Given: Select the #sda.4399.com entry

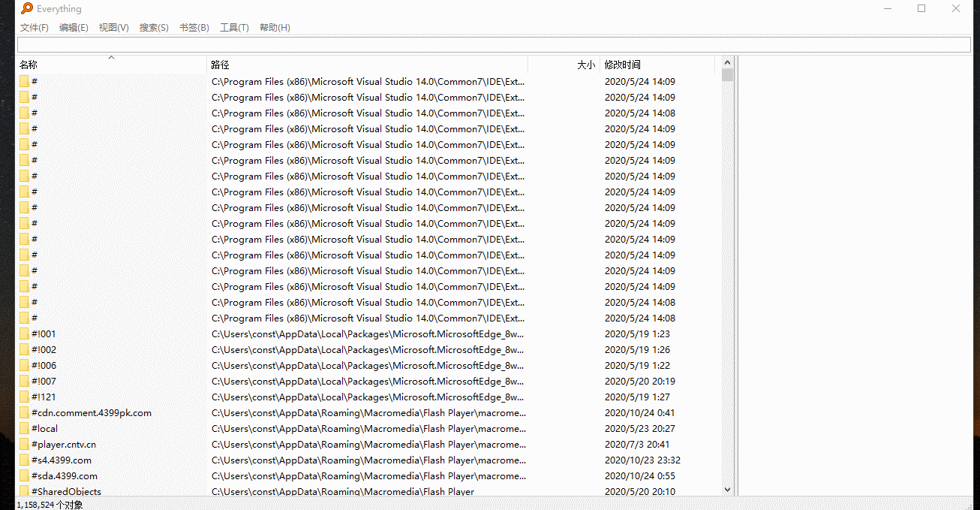Looking at the screenshot, I should 65,476.
